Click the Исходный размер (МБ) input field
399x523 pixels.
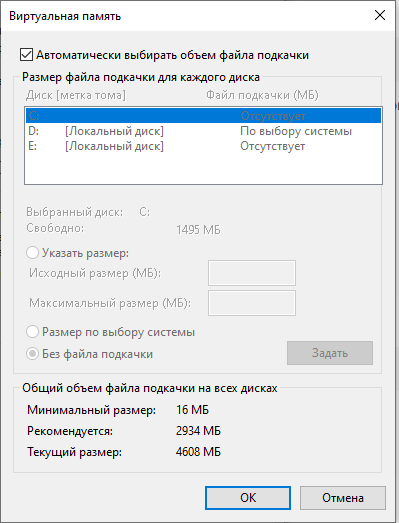(252, 273)
